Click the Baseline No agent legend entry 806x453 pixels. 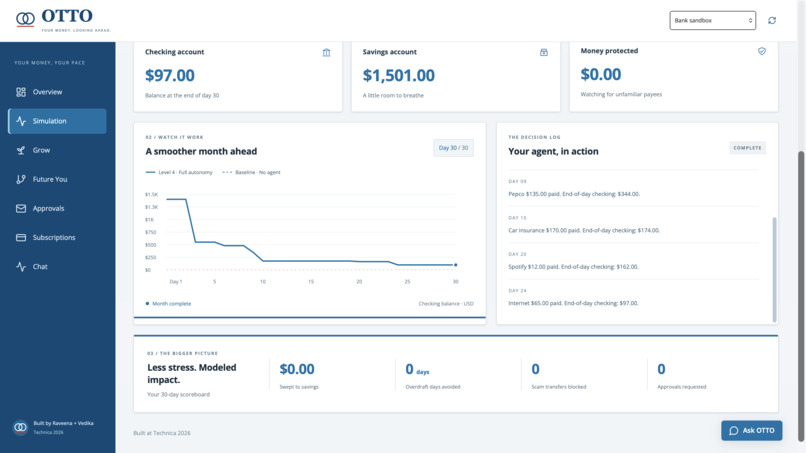click(x=251, y=173)
